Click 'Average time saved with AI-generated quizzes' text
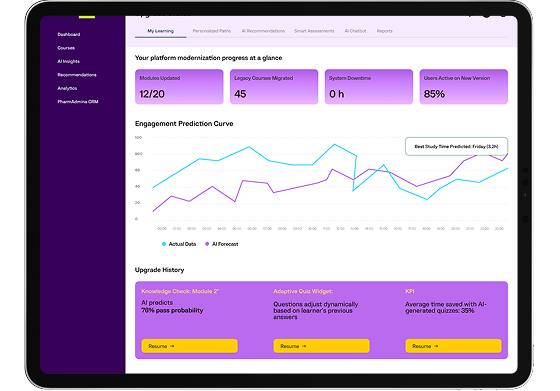This screenshot has width=560, height=391. (x=446, y=307)
